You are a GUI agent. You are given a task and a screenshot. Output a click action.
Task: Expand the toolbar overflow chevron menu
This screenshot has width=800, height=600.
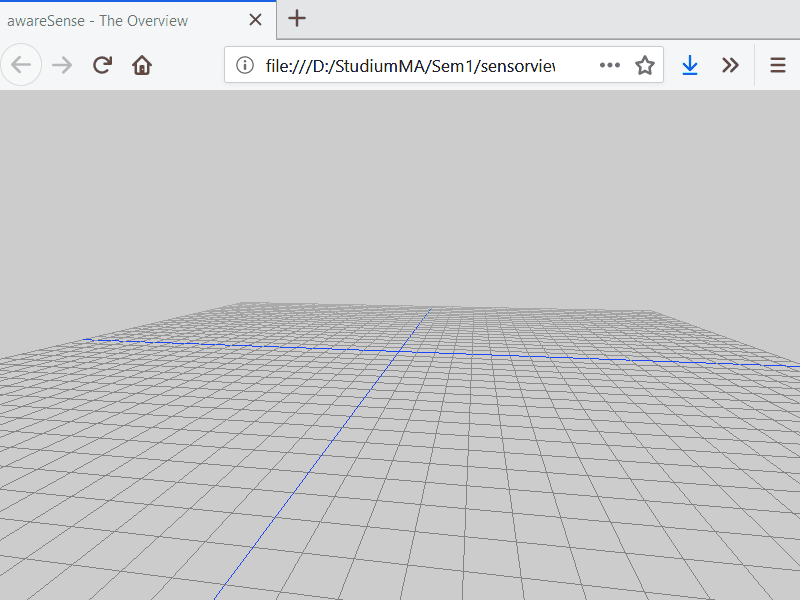point(730,66)
